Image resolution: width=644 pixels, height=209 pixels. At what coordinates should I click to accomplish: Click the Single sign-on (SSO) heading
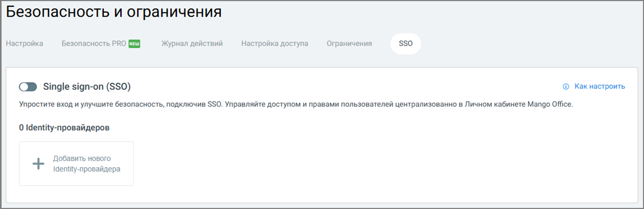(x=87, y=86)
